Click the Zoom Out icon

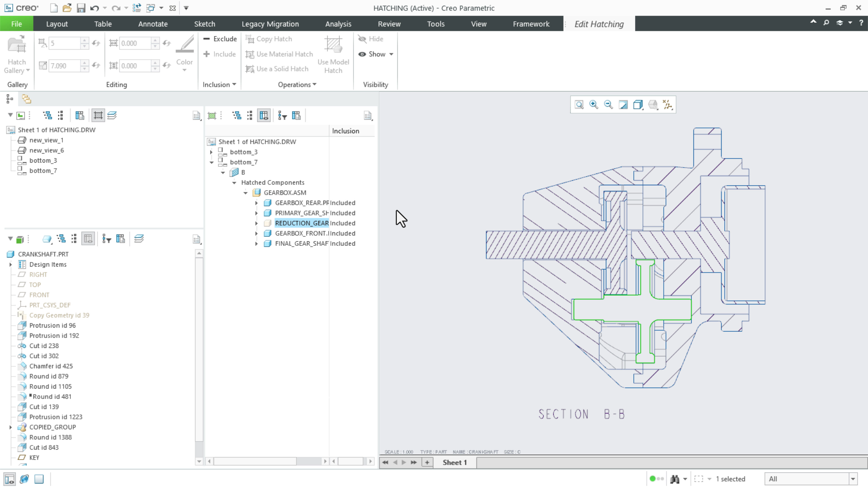click(x=609, y=105)
